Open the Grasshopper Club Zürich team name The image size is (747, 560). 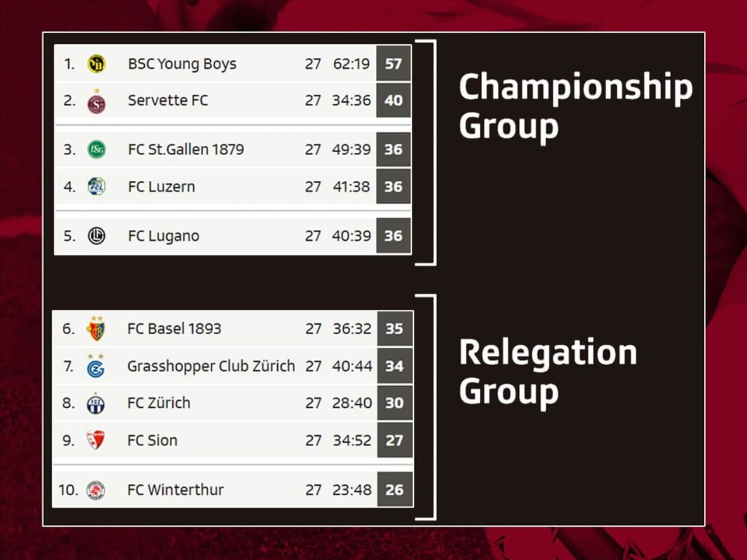(x=211, y=366)
